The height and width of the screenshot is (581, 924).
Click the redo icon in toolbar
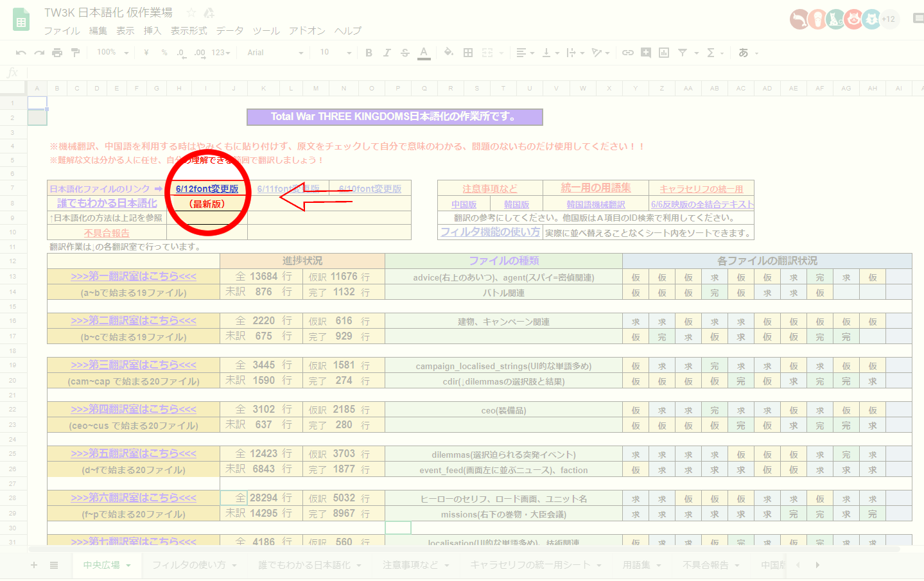tap(39, 53)
